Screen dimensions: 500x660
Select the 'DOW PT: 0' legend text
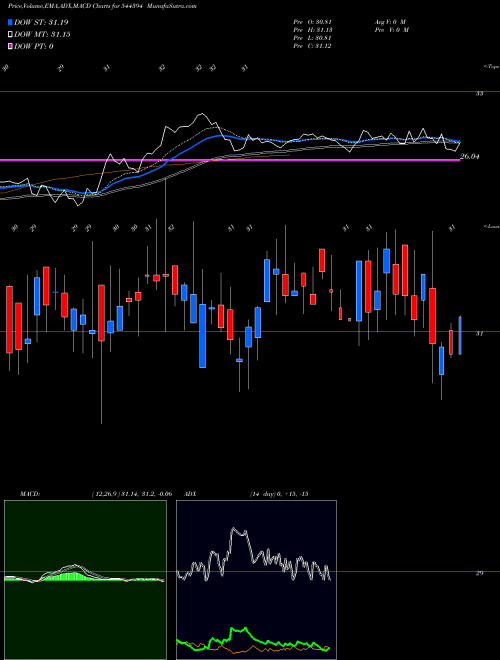(x=34, y=46)
